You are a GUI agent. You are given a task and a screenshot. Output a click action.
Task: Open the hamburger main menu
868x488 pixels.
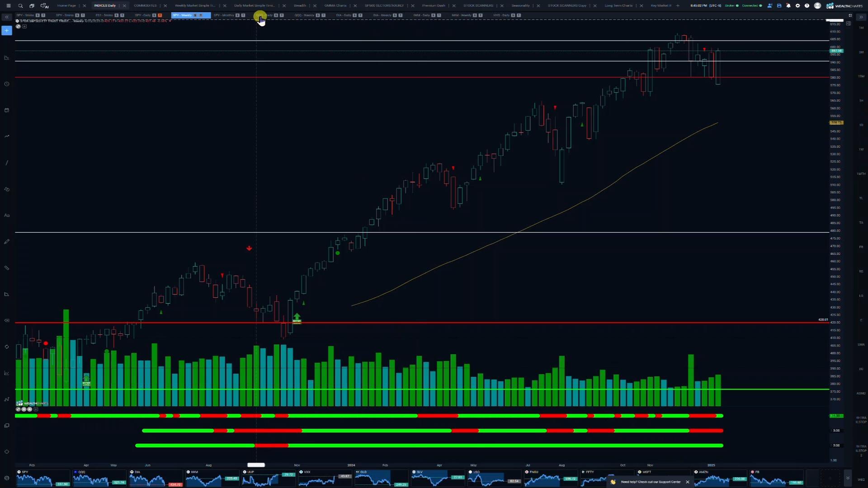(x=8, y=5)
